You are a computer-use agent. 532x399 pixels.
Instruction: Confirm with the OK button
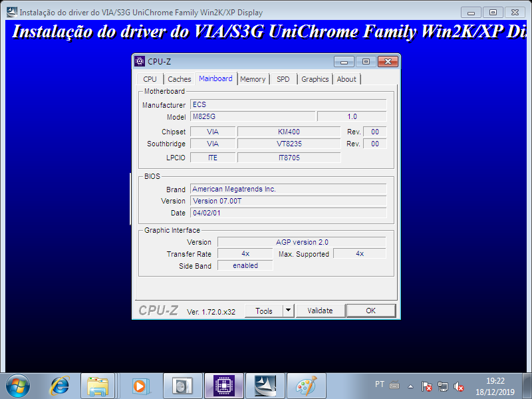pyautogui.click(x=370, y=311)
